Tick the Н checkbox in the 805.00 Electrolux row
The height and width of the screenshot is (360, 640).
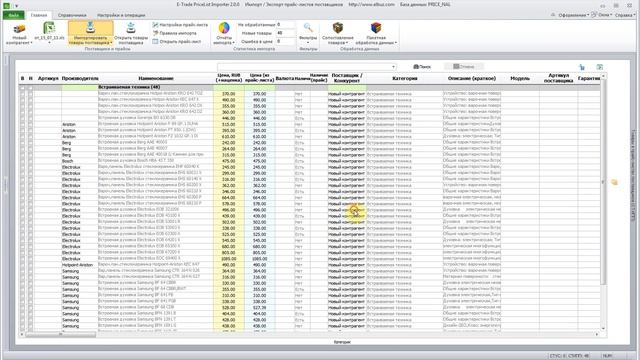coord(31,253)
